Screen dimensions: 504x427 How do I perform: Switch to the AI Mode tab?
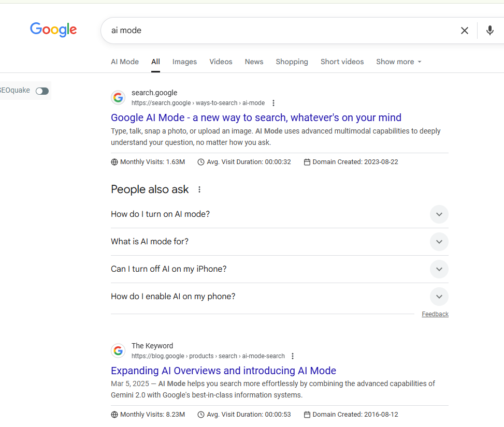125,62
